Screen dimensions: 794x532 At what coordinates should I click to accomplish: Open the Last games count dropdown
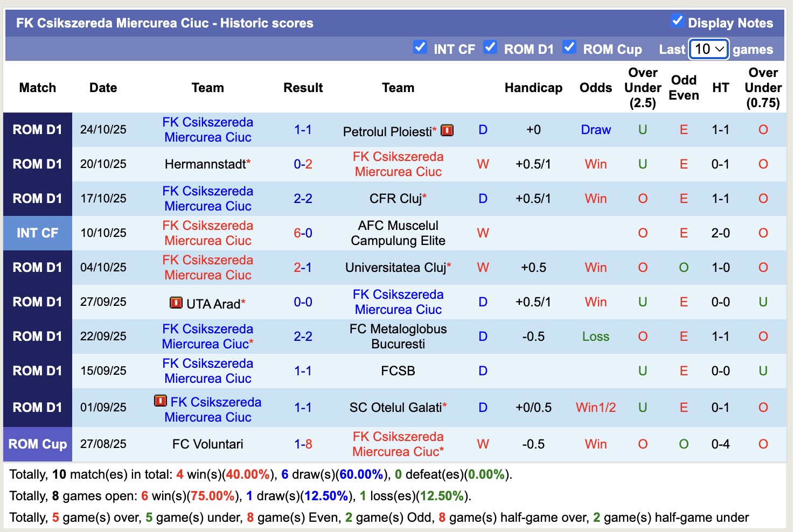point(708,50)
